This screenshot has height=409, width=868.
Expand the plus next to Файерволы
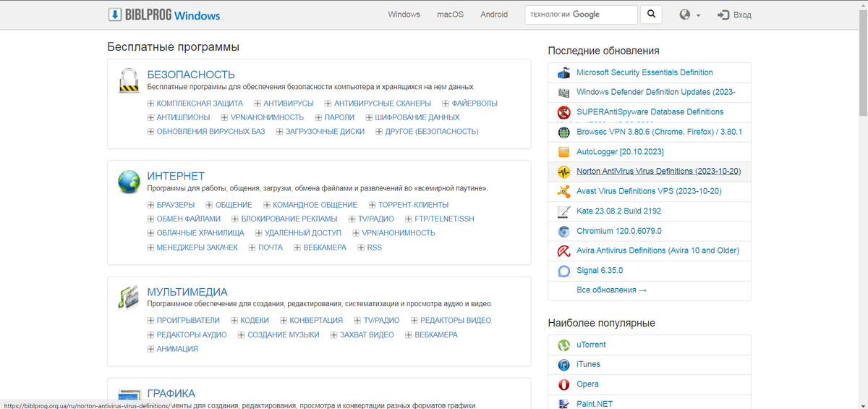[x=446, y=104]
